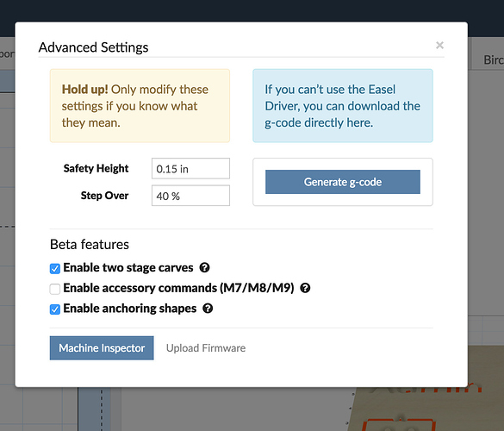
Task: Close the Advanced Settings dialog
Action: pos(439,46)
